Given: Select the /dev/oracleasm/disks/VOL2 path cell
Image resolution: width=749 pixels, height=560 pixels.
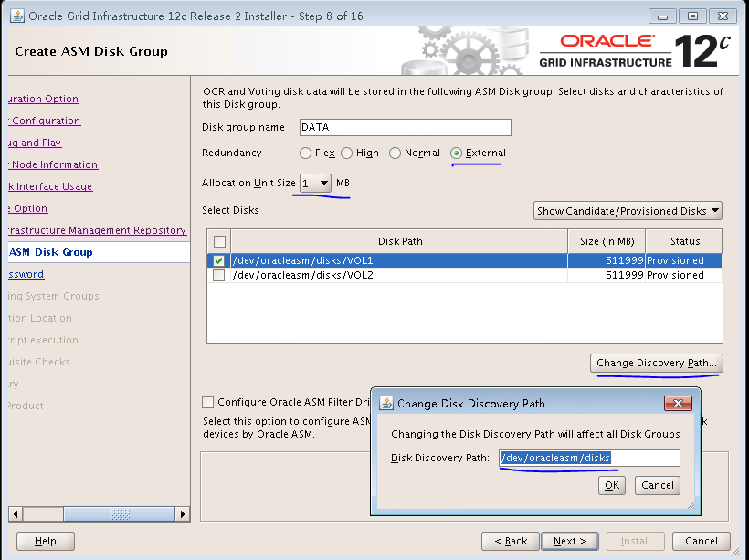Looking at the screenshot, I should (x=399, y=275).
